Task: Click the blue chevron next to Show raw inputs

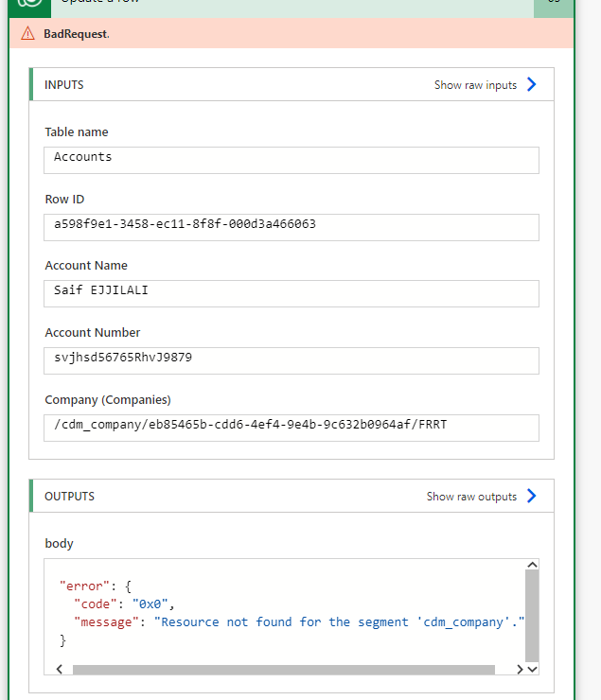Action: pyautogui.click(x=531, y=84)
